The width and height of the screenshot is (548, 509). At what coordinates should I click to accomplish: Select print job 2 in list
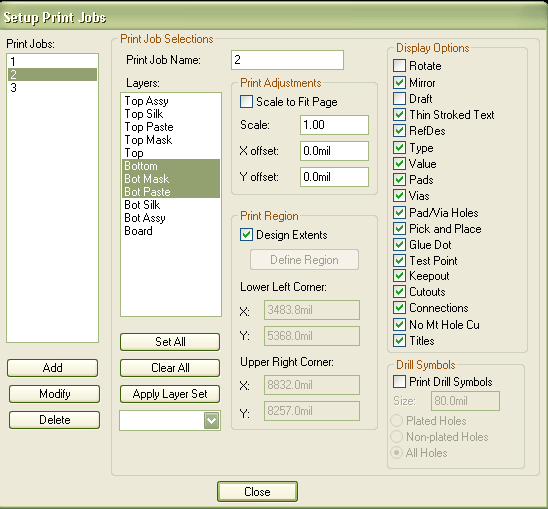52,74
